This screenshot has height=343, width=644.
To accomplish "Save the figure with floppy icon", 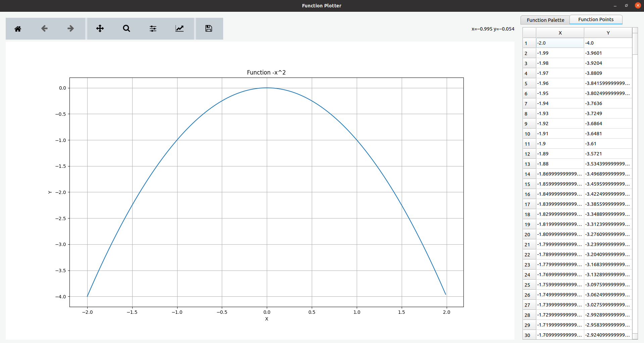I will [x=209, y=29].
